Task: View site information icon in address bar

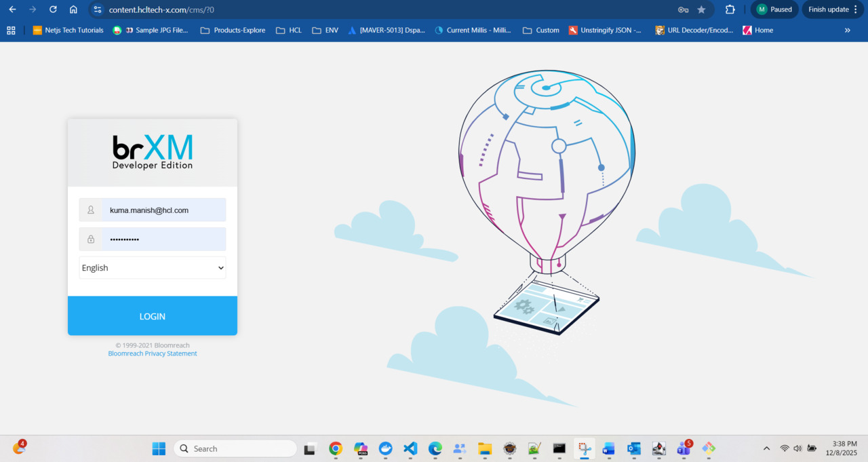Action: 98,9
